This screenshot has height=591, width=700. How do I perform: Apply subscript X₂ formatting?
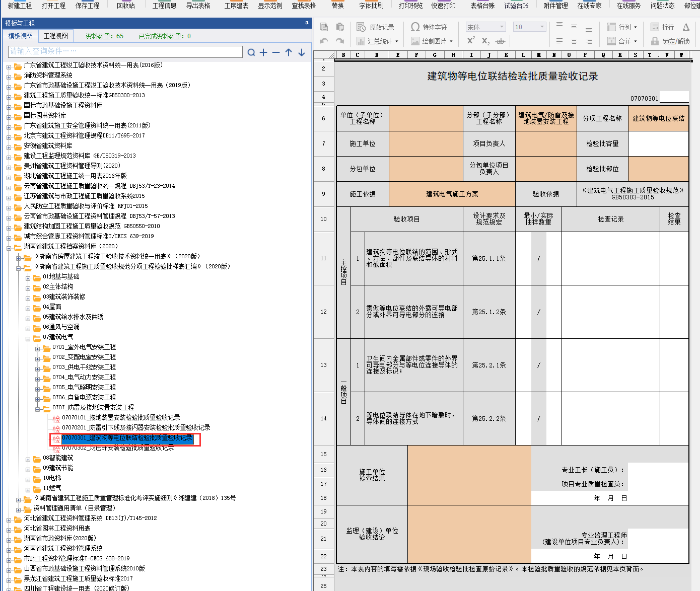(x=485, y=41)
